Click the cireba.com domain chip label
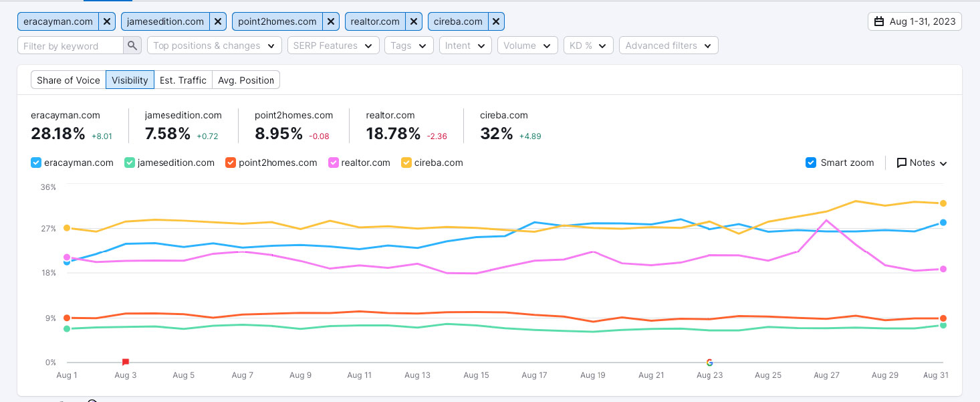The height and width of the screenshot is (402, 980). (x=458, y=21)
